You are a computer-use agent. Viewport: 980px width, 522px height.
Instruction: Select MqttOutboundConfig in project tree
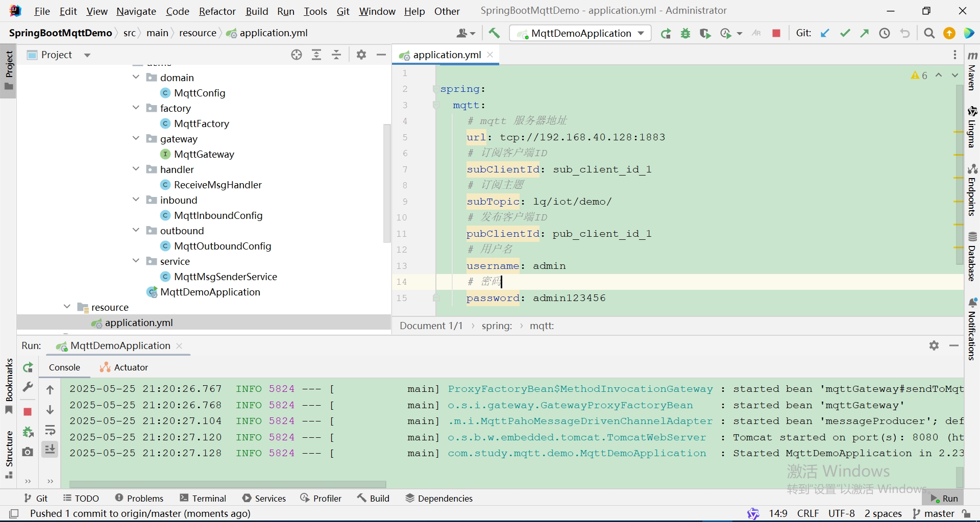pos(223,246)
